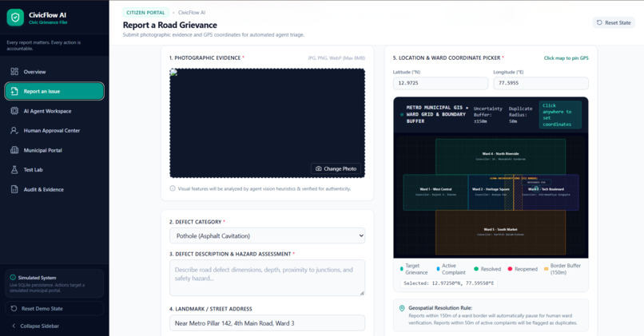Image resolution: width=644 pixels, height=336 pixels.
Task: Click the Resolved legend green dot
Action: pos(476,269)
